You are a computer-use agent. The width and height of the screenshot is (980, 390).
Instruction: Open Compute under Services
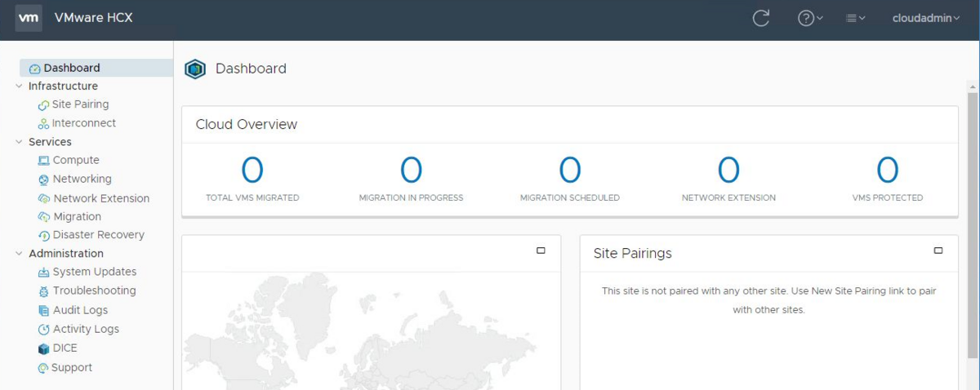[x=76, y=160]
